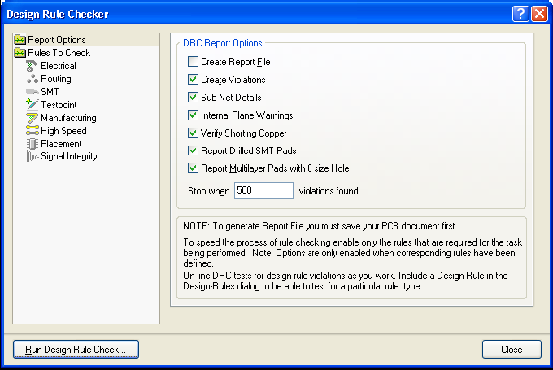This screenshot has width=553, height=370.
Task: Click the Routing rules category icon
Action: [x=32, y=79]
